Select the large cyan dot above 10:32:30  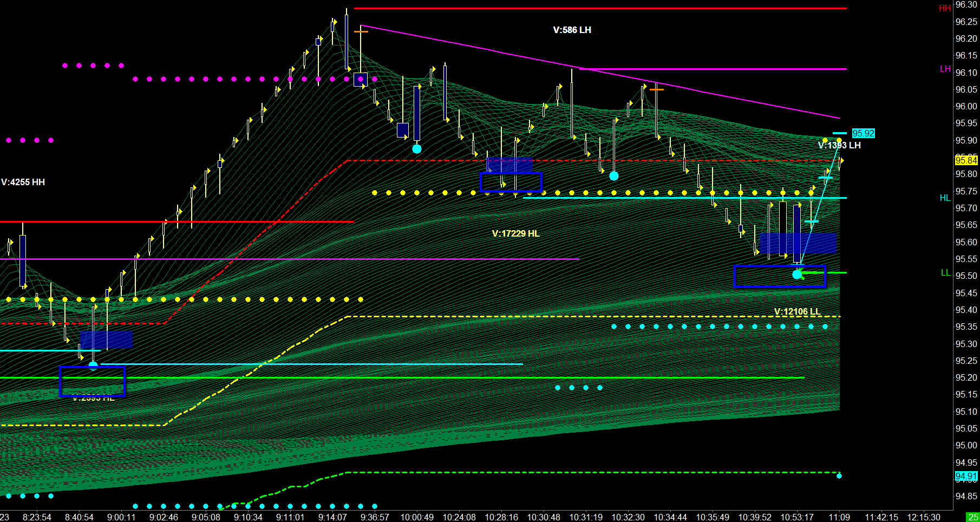pyautogui.click(x=613, y=176)
